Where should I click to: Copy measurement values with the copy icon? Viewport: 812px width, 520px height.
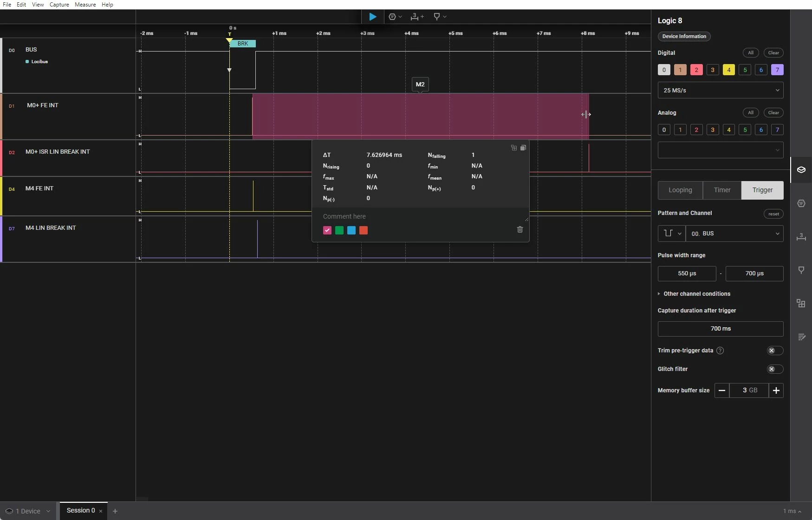(x=523, y=148)
